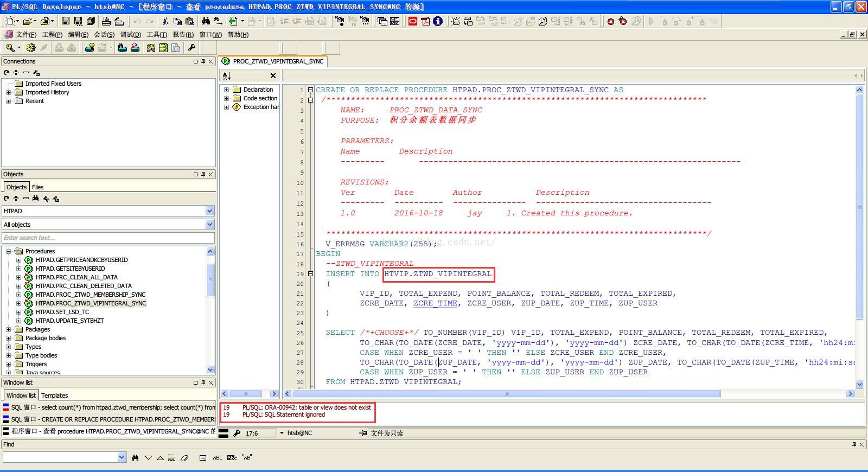
Task: Toggle the search-in-list icon in Find bar
Action: tap(202, 458)
